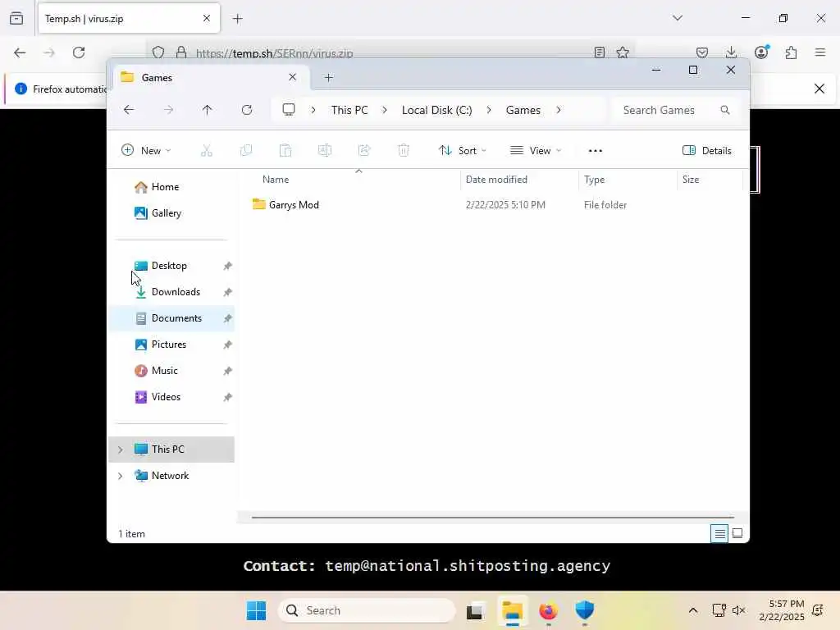This screenshot has height=630, width=840.
Task: Open Firefox downloads panel
Action: click(x=731, y=52)
